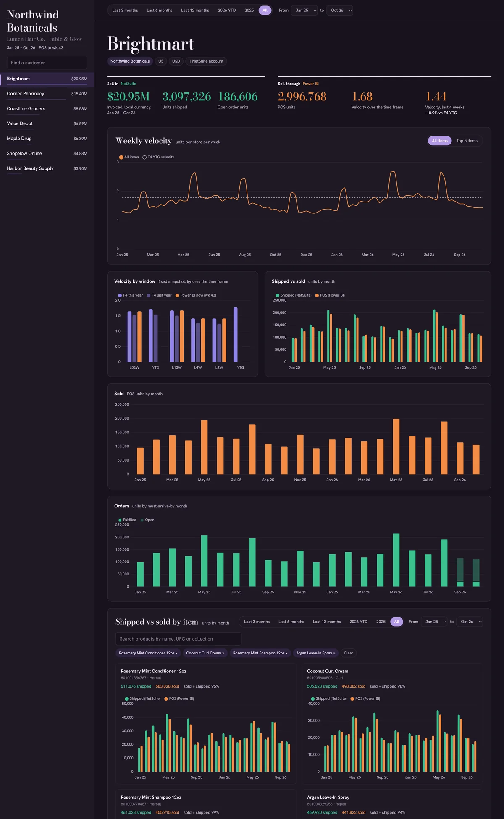Image resolution: width=504 pixels, height=819 pixels.
Task: Switch to Lumen Hair Co. brand
Action: point(26,39)
